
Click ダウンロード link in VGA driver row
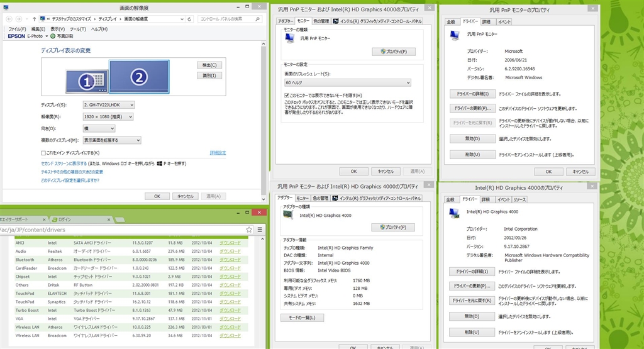coord(230,319)
